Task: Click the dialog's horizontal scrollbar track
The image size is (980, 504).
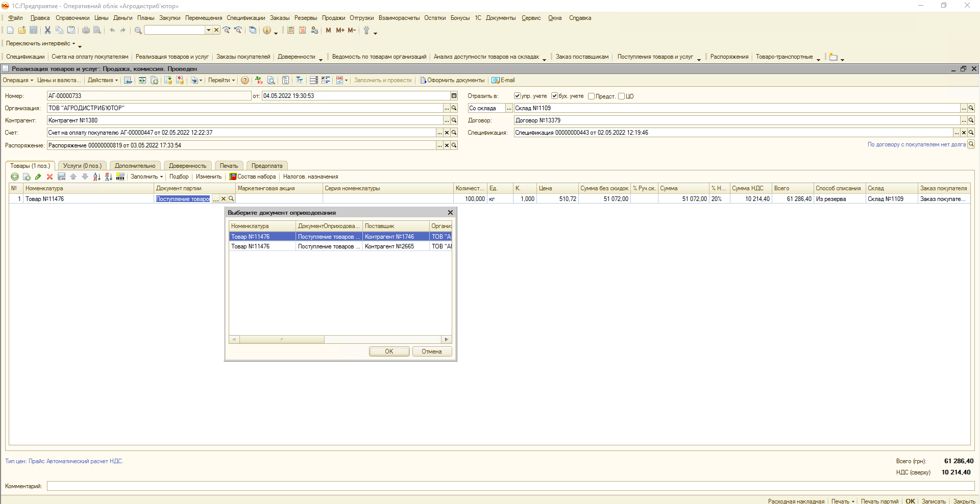Action: tap(383, 339)
